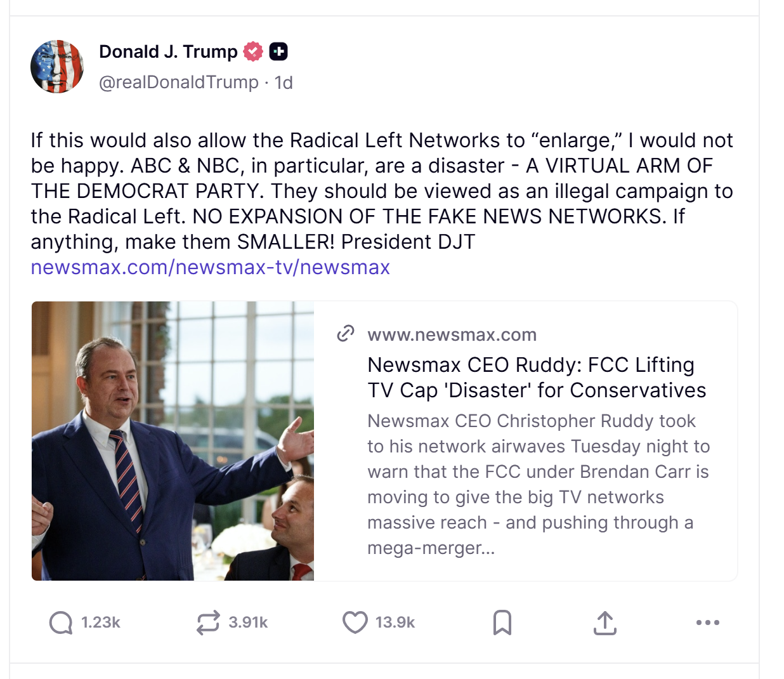Open the reply comment bubble icon
Image resolution: width=784 pixels, height=679 pixels.
pyautogui.click(x=61, y=623)
